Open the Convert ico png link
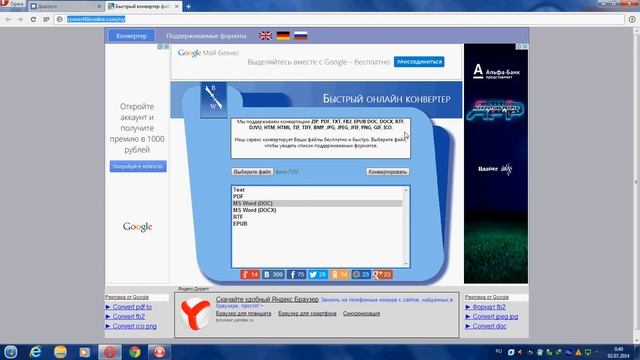Image resolution: width=640 pixels, height=360 pixels. [x=134, y=327]
